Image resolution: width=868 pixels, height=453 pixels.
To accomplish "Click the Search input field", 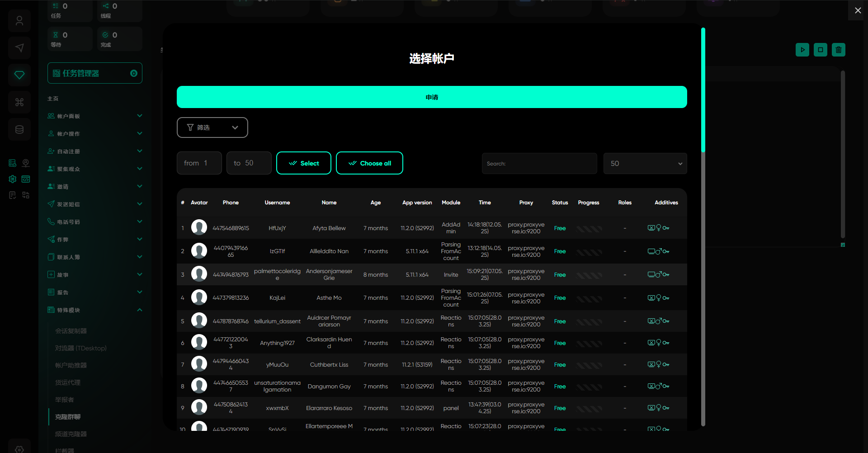I will point(539,164).
